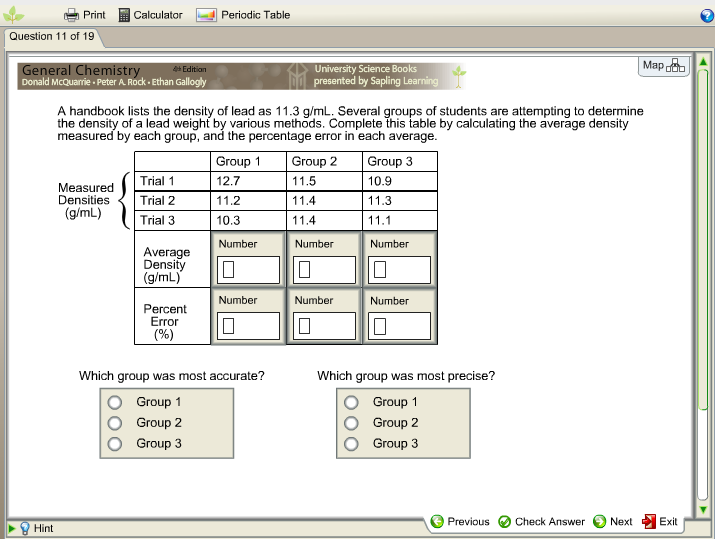Viewport: 715px width, 539px height.
Task: Open the question Map
Action: pyautogui.click(x=663, y=66)
